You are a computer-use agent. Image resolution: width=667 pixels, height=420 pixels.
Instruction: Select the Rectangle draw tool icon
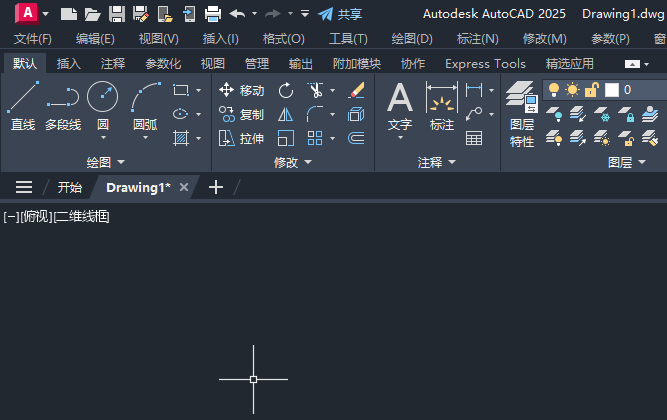181,90
